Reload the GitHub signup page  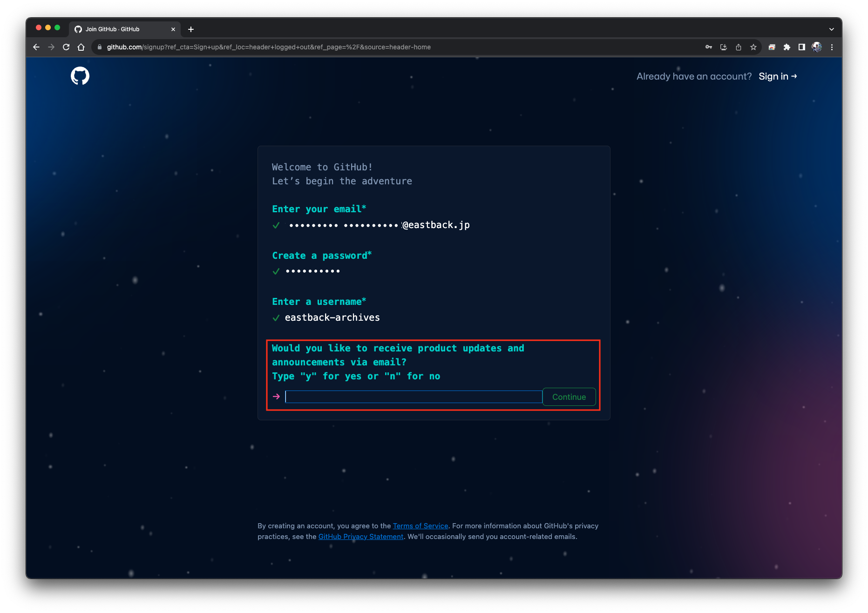tap(66, 47)
